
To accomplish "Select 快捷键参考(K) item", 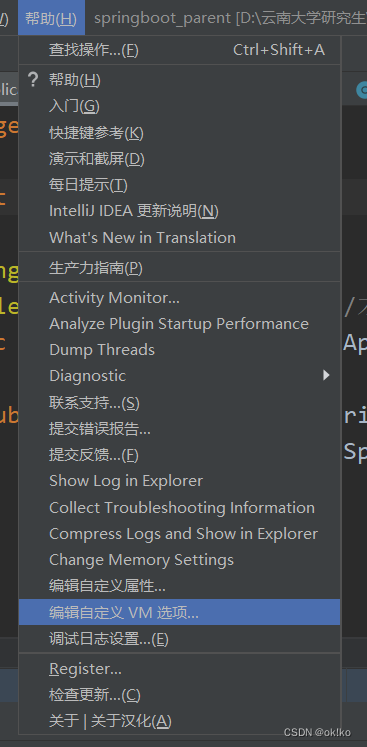I will [179, 133].
